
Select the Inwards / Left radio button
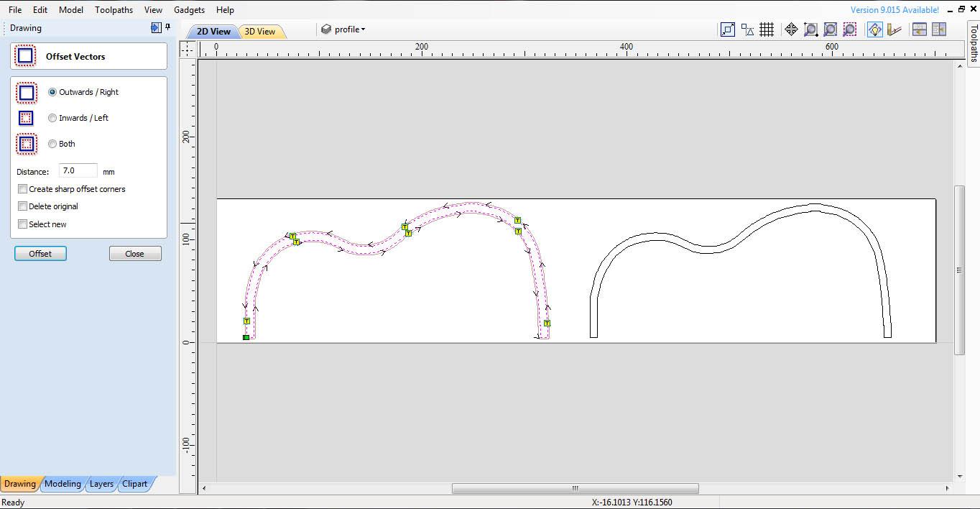52,118
